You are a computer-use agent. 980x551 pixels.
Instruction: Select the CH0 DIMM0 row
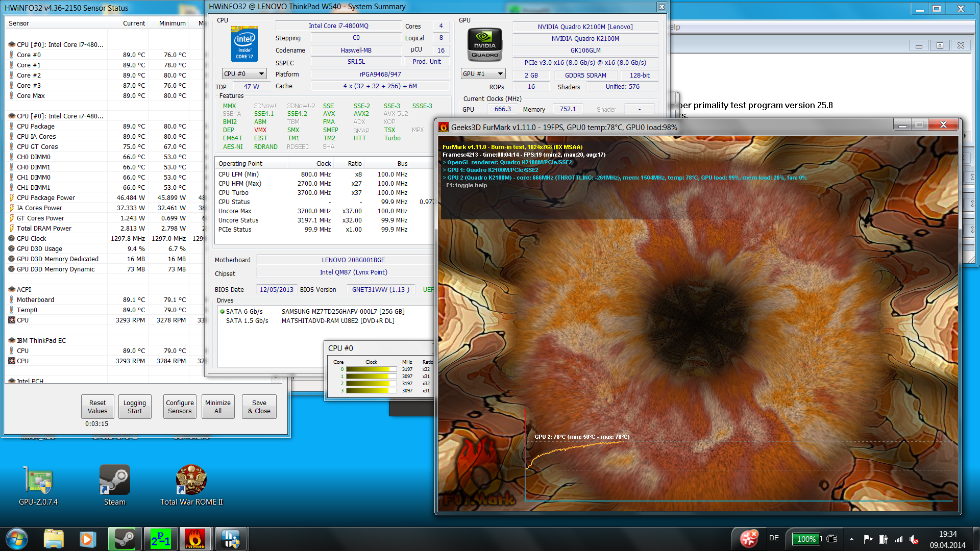[x=104, y=157]
